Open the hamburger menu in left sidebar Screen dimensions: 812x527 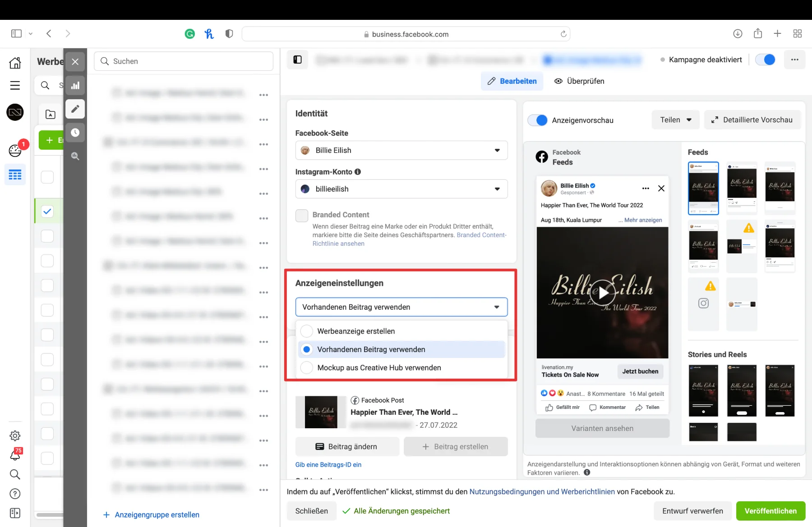15,85
